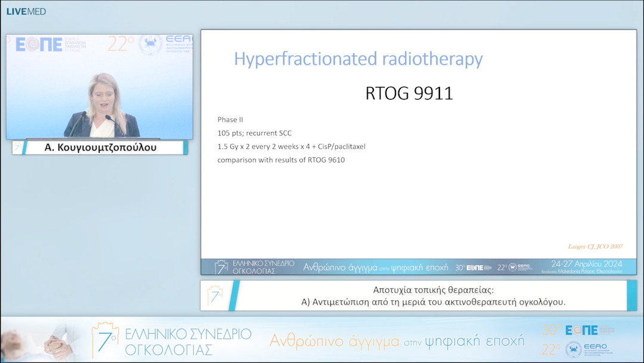Click the 24-27 Απριλίου 2024 date in the slide footer
644x363 pixels.
tap(587, 264)
